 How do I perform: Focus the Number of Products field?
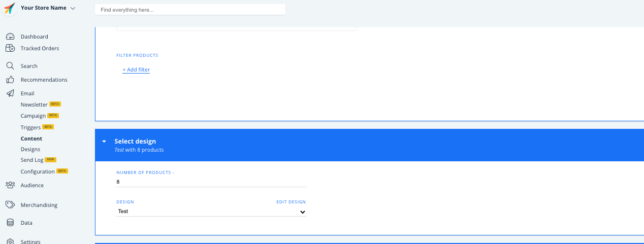tap(211, 182)
